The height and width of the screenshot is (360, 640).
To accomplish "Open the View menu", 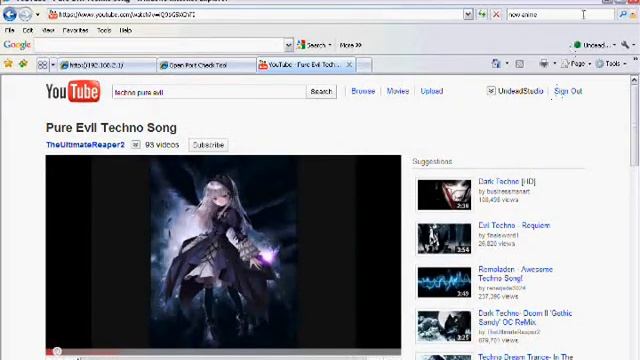I will click(x=48, y=30).
